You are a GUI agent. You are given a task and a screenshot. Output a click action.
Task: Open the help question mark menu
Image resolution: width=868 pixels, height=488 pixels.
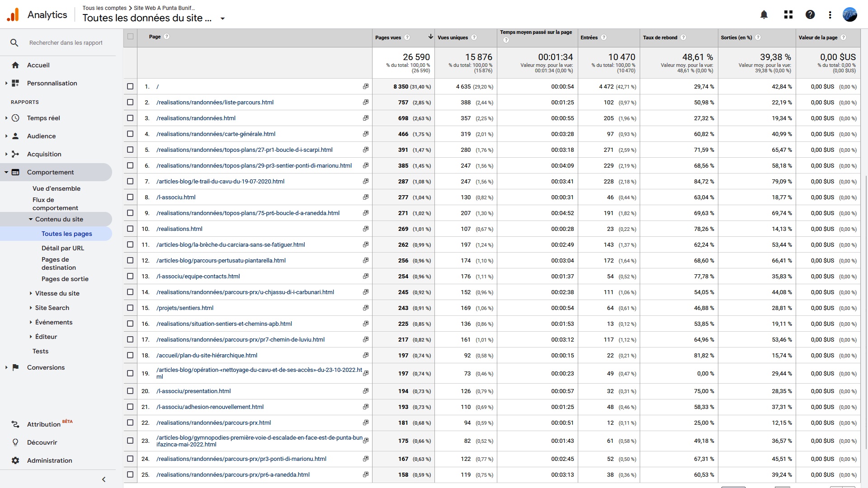pyautogui.click(x=810, y=15)
